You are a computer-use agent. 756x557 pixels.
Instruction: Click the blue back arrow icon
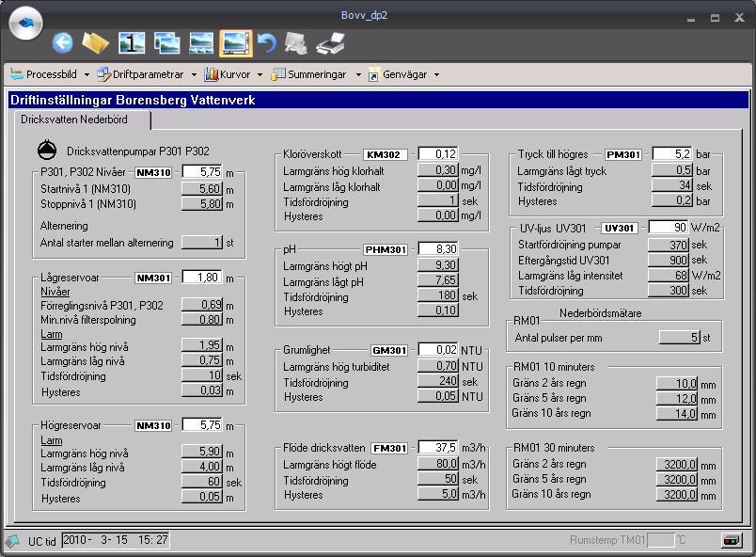pos(63,43)
